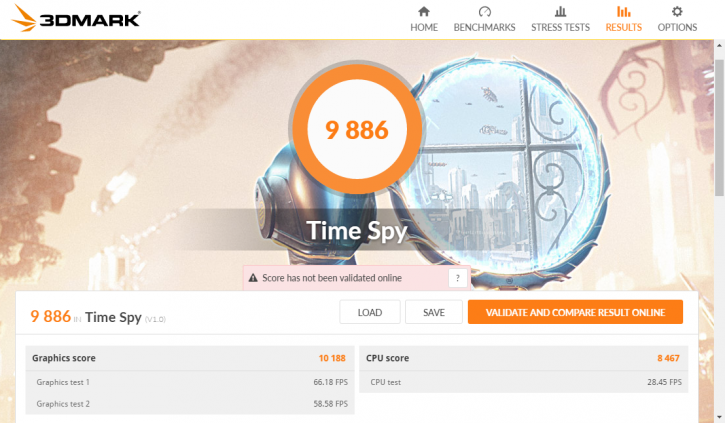725x423 pixels.
Task: Click the orange Results chart icon
Action: [623, 11]
